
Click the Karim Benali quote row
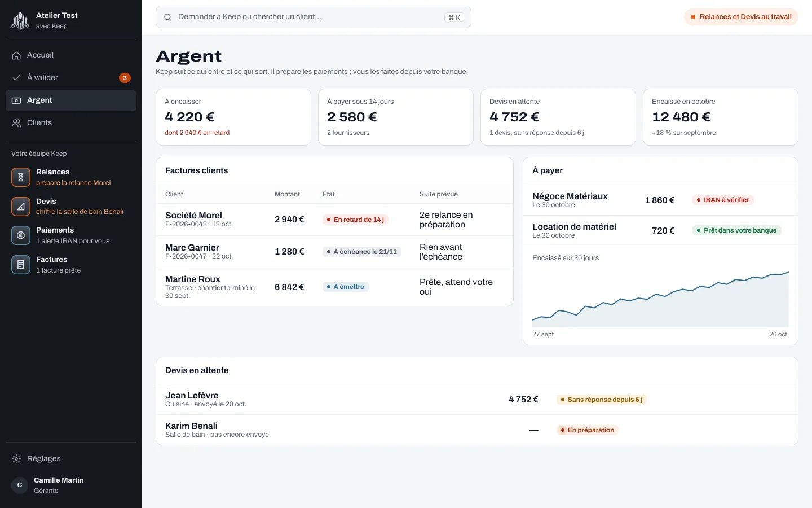coord(477,430)
